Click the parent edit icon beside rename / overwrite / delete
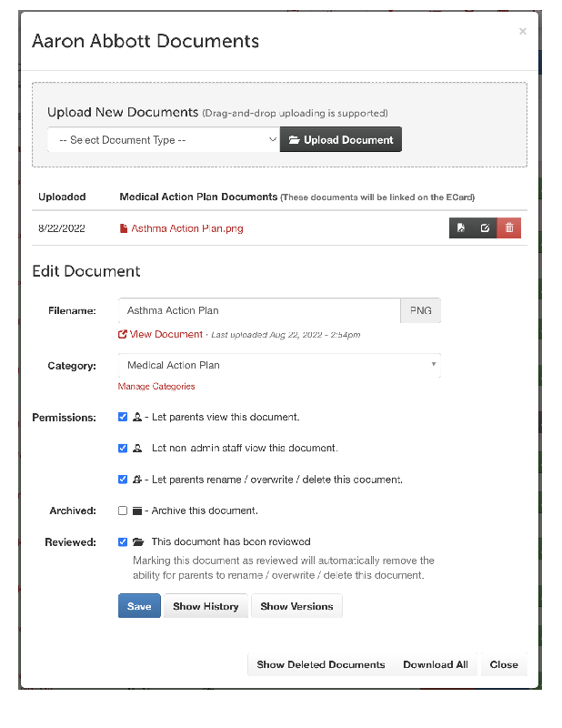The image size is (562, 728). point(137,480)
